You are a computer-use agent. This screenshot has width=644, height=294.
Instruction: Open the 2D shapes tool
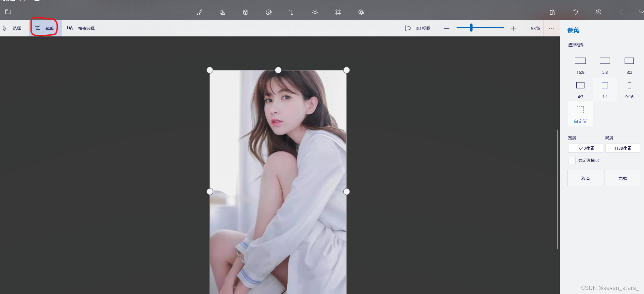click(x=222, y=12)
